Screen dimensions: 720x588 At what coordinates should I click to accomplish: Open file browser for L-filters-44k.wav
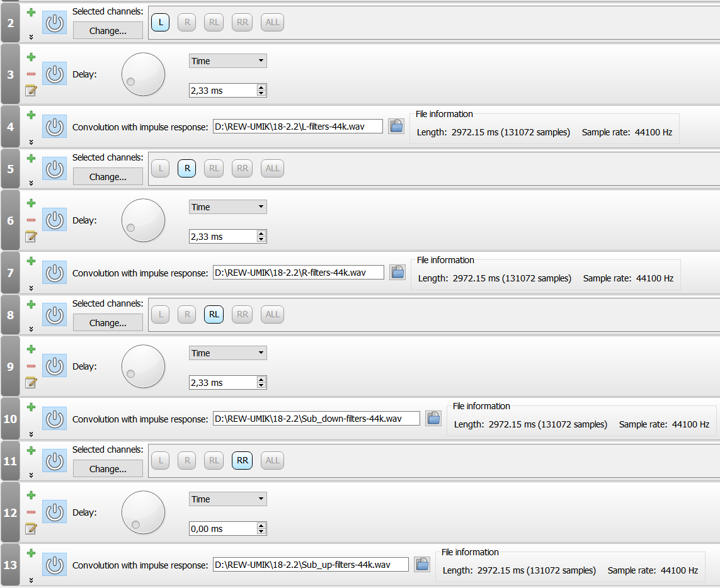click(x=396, y=127)
